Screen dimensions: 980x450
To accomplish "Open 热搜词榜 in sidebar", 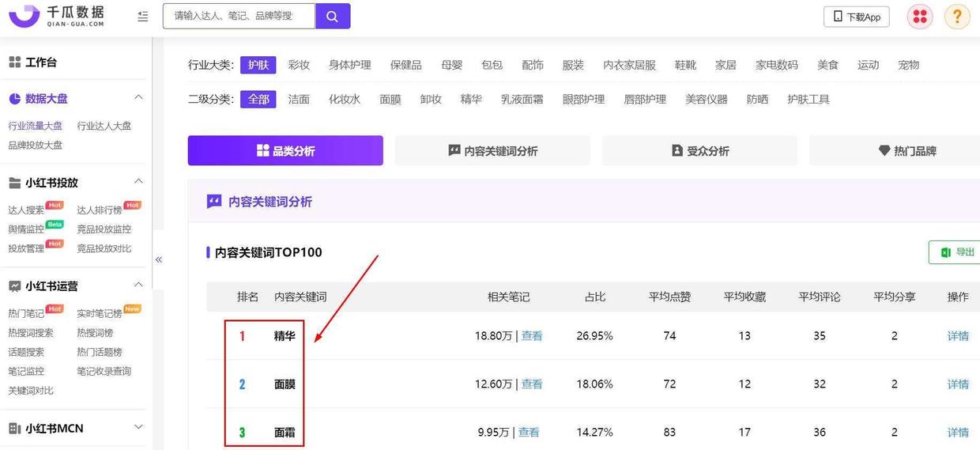I will pyautogui.click(x=95, y=333).
